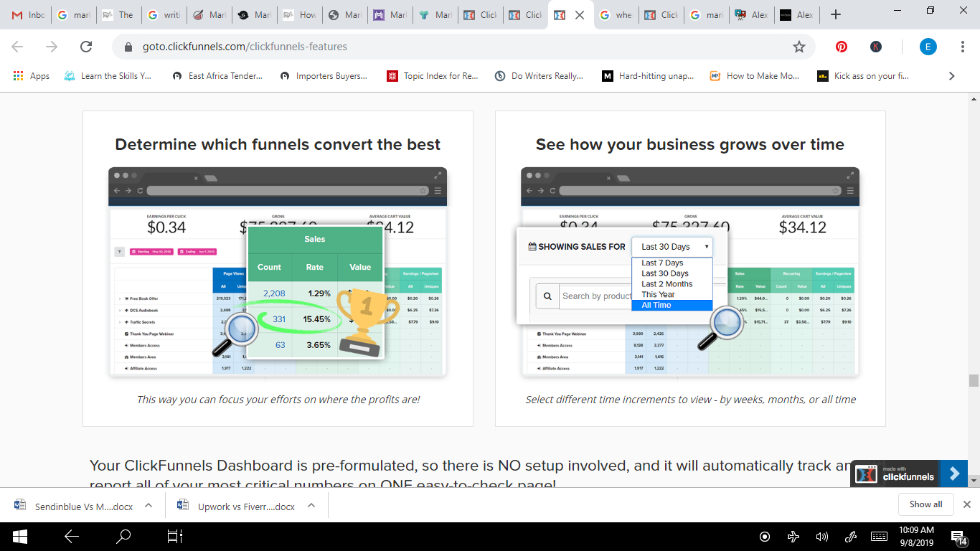Switch to the Gmail Inbox tab
The height and width of the screenshot is (551, 980).
[28, 14]
